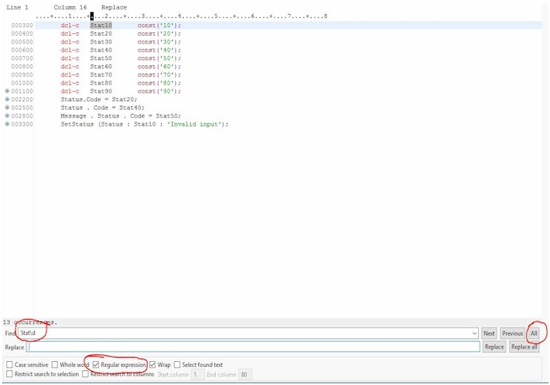This screenshot has height=385, width=550.
Task: Click the Next find button
Action: [489, 333]
